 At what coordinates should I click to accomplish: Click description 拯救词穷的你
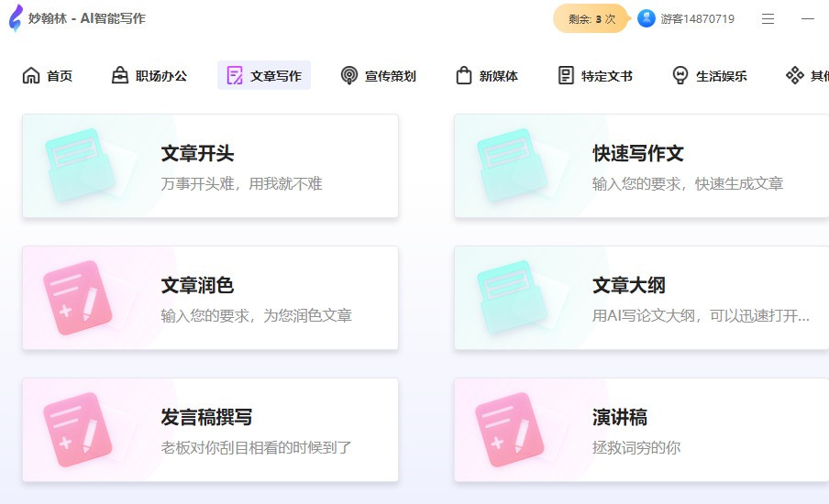coord(636,448)
